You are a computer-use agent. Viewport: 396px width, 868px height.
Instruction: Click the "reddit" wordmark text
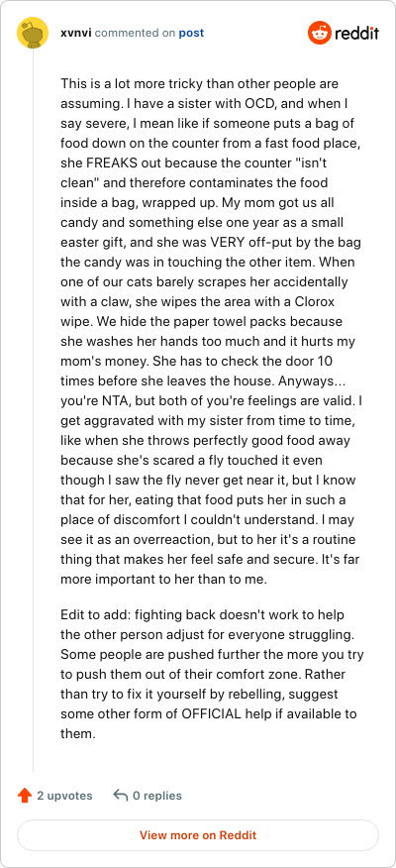356,34
